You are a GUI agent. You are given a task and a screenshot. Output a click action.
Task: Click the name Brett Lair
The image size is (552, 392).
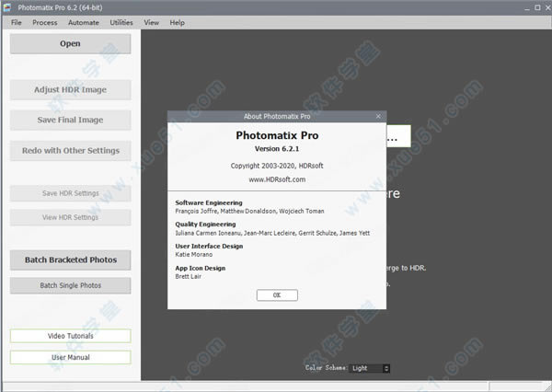(x=189, y=276)
